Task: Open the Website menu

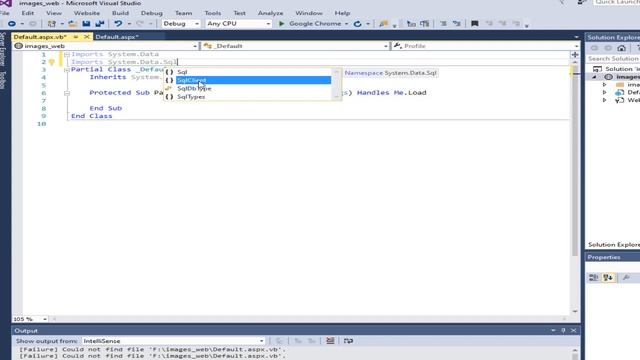Action: (x=87, y=13)
